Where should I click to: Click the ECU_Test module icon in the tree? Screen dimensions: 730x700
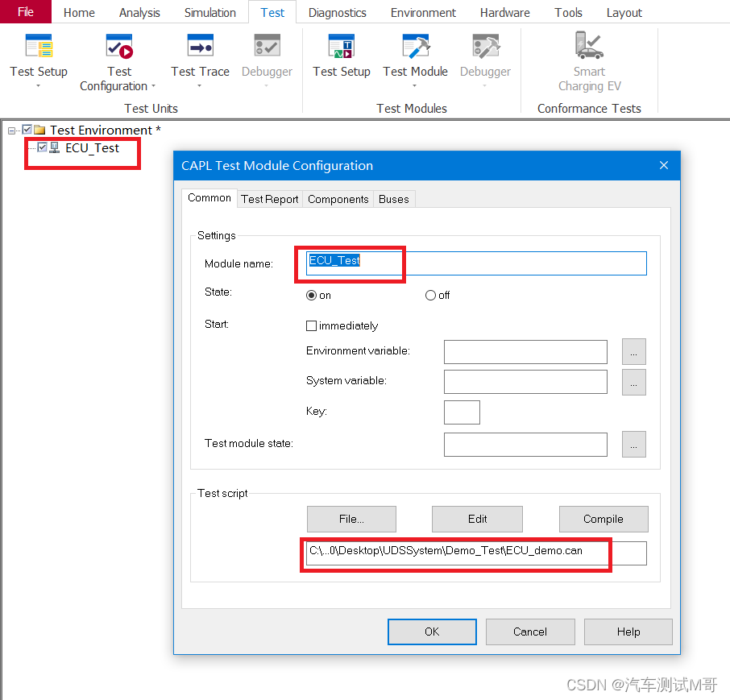[55, 147]
